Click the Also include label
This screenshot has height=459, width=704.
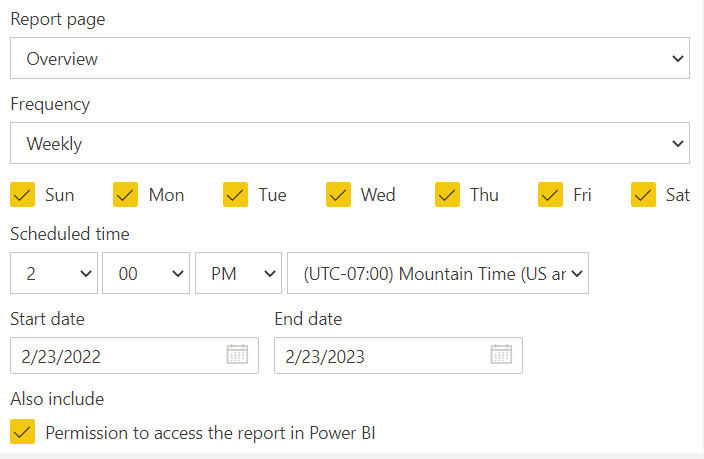(x=57, y=399)
